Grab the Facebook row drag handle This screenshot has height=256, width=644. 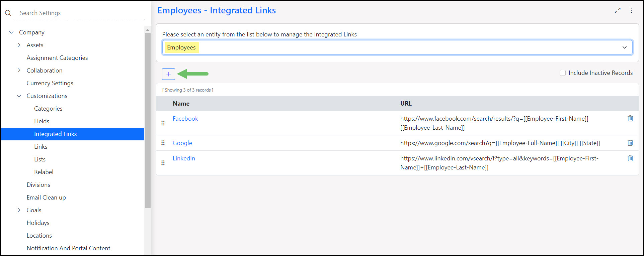[163, 123]
